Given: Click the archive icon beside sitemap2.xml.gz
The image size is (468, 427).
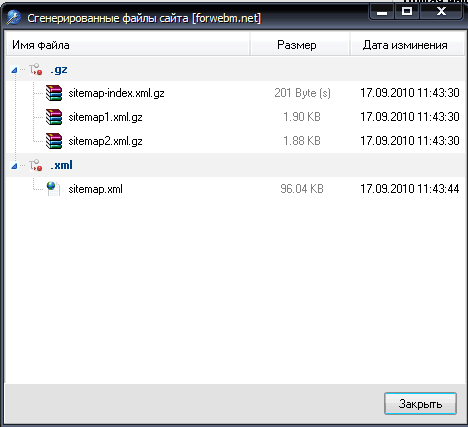Looking at the screenshot, I should point(54,141).
